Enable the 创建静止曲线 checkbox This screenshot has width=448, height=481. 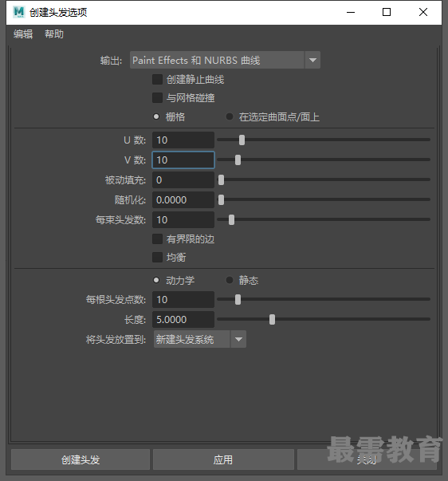point(157,80)
